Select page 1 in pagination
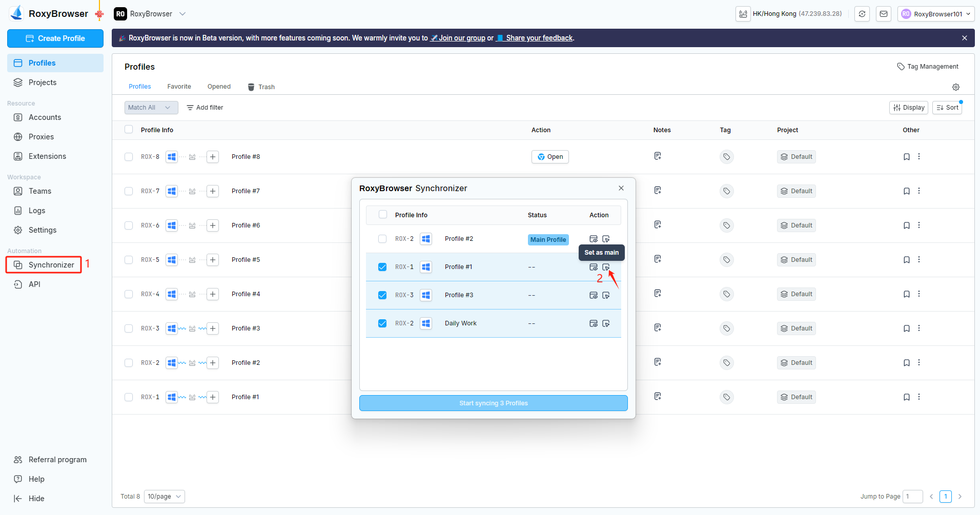 point(946,497)
